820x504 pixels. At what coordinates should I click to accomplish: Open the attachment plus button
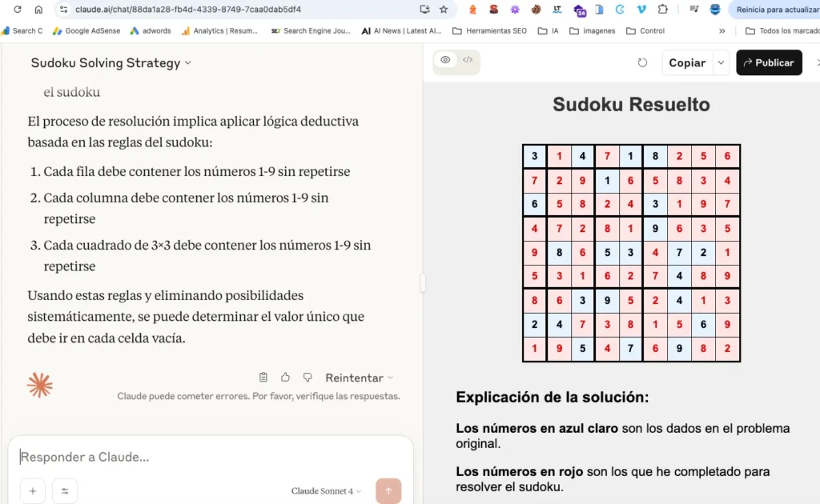32,491
